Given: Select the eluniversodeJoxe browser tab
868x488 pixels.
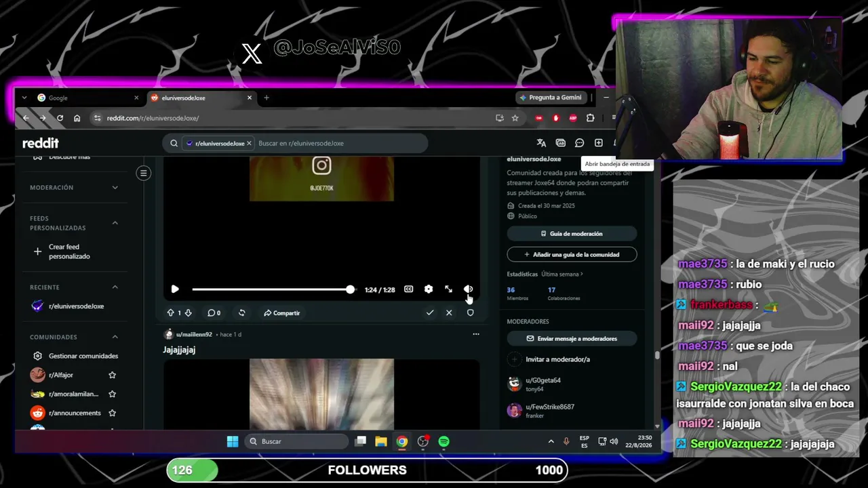Looking at the screenshot, I should [x=201, y=98].
